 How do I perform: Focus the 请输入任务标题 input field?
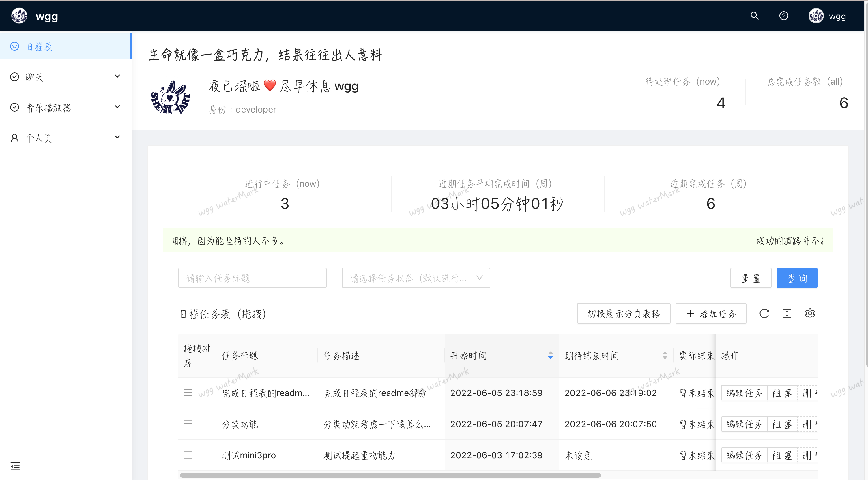(x=252, y=278)
